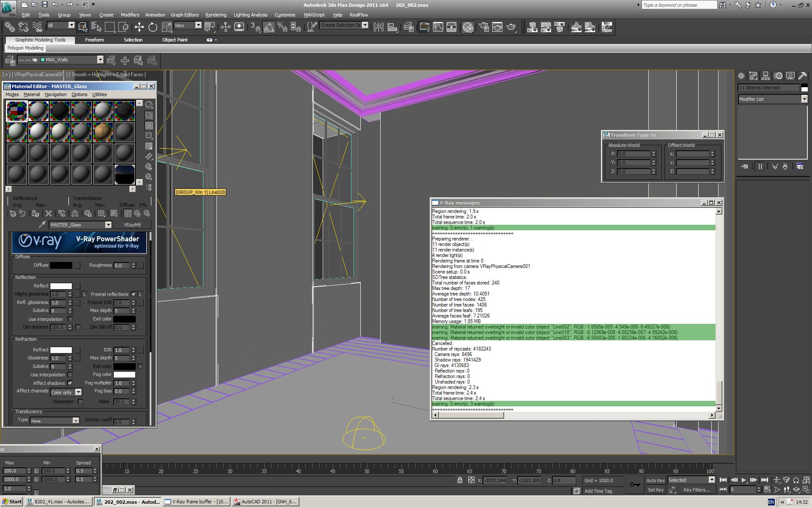
Task: Open Material Editor Navigation menu
Action: (x=55, y=94)
